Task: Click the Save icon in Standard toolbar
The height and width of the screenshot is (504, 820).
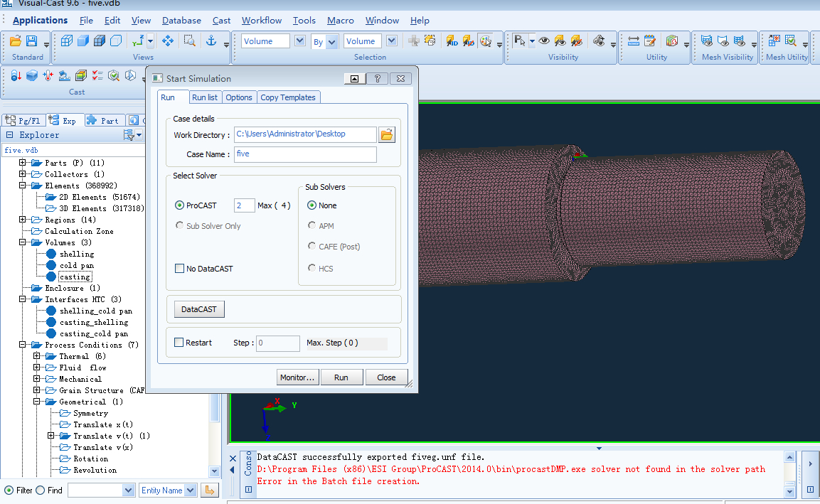Action: pyautogui.click(x=31, y=41)
